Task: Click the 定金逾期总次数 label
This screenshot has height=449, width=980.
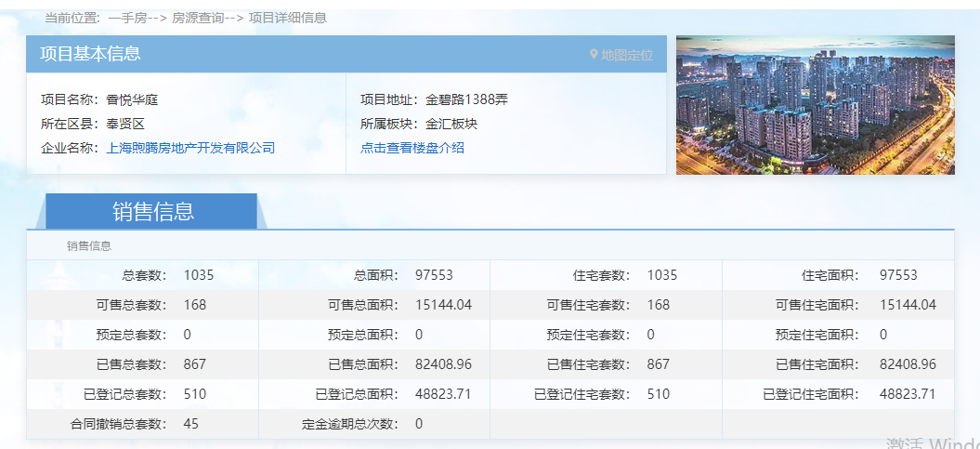Action: coord(350,424)
